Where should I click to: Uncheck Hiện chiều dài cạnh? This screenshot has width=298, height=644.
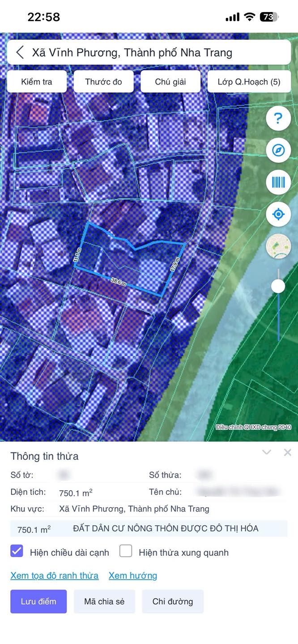click(x=17, y=551)
